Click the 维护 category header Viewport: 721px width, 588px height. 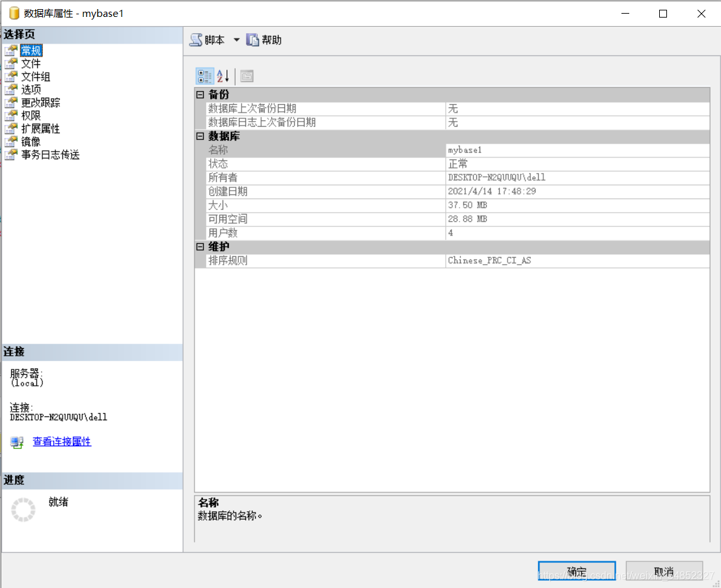click(453, 247)
